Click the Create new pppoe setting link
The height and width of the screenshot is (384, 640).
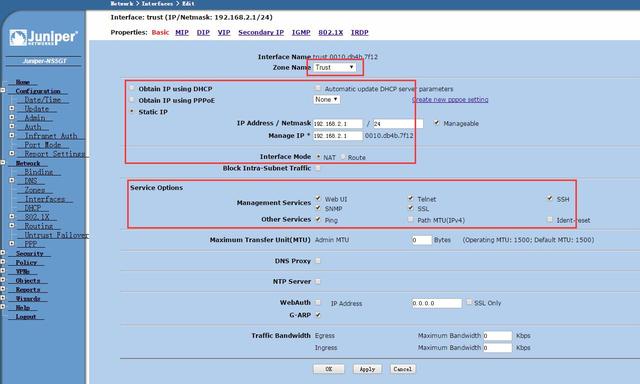coord(450,100)
